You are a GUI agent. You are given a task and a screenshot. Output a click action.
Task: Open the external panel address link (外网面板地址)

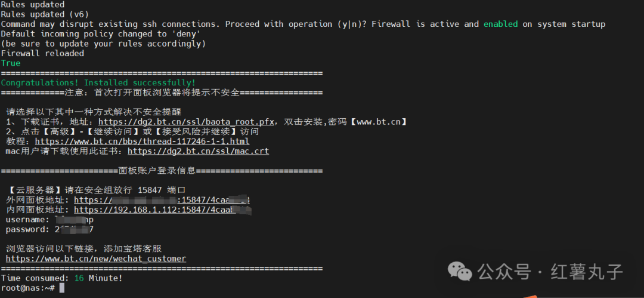162,200
